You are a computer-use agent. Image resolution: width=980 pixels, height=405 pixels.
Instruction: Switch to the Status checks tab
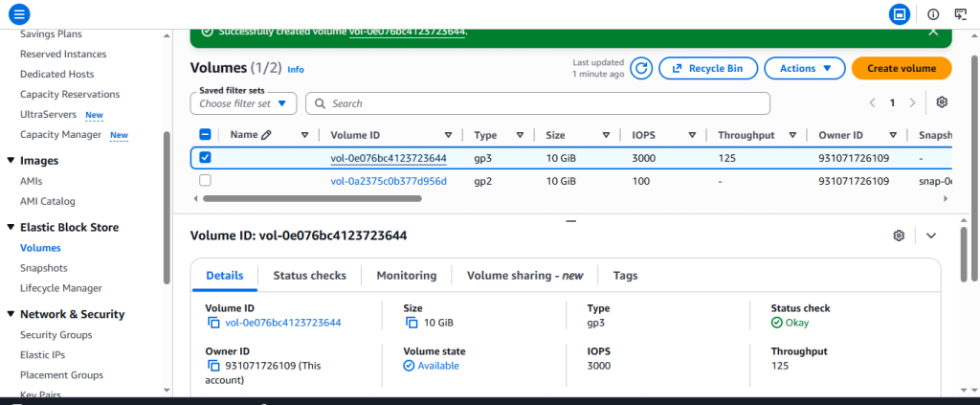(x=309, y=276)
